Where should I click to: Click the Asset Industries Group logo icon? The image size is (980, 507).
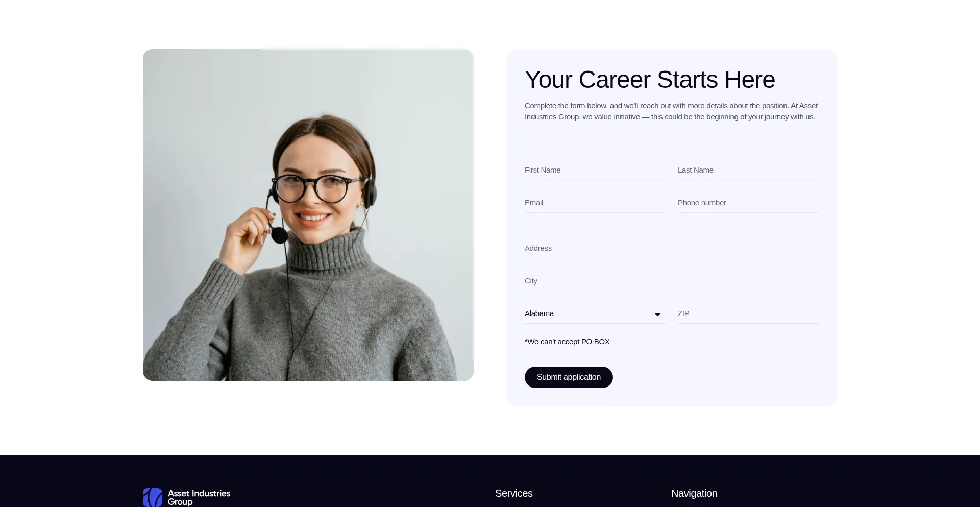pyautogui.click(x=153, y=497)
